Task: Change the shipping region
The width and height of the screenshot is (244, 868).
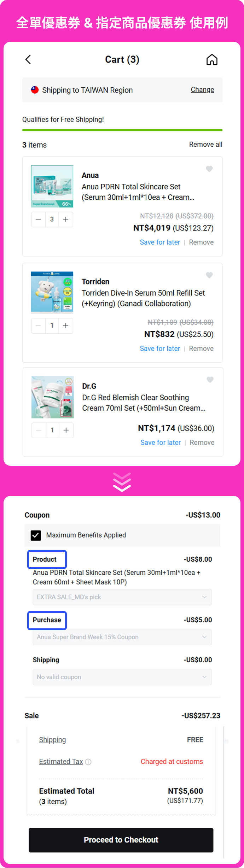Action: click(202, 90)
